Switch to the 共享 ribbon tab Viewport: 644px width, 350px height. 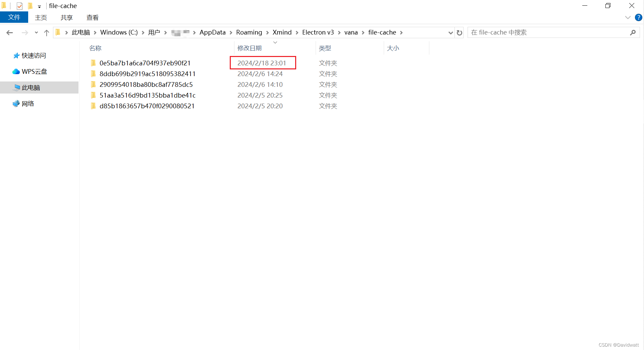click(x=67, y=17)
